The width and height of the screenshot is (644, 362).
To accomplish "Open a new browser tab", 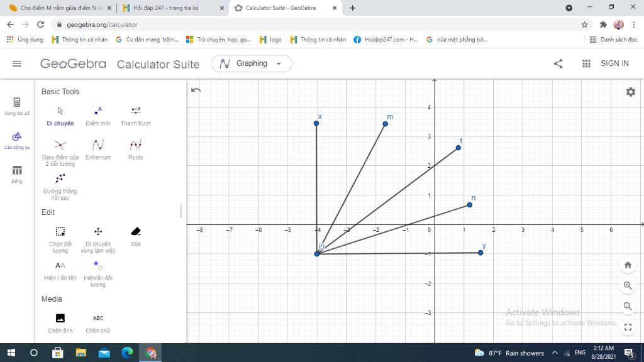I will [x=352, y=8].
